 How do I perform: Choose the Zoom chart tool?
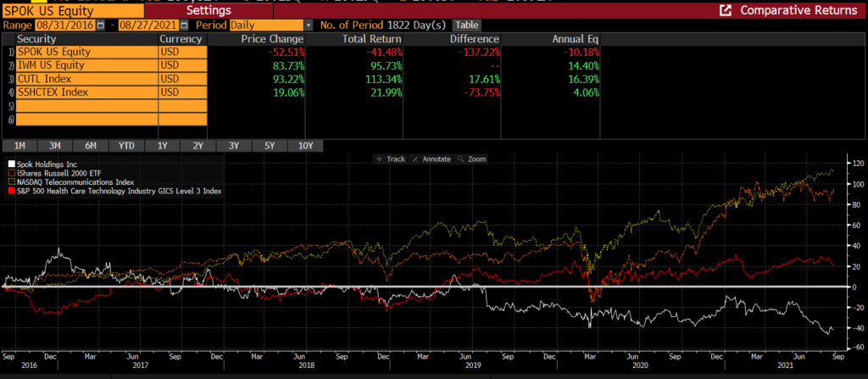click(x=471, y=159)
